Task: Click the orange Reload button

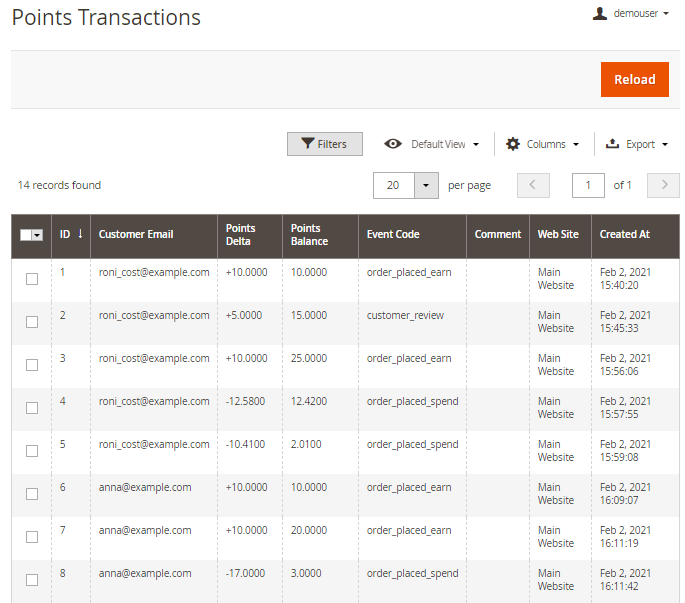Action: coord(634,80)
